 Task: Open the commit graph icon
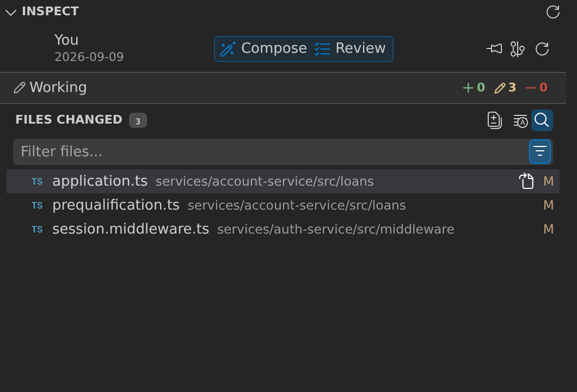(x=517, y=48)
